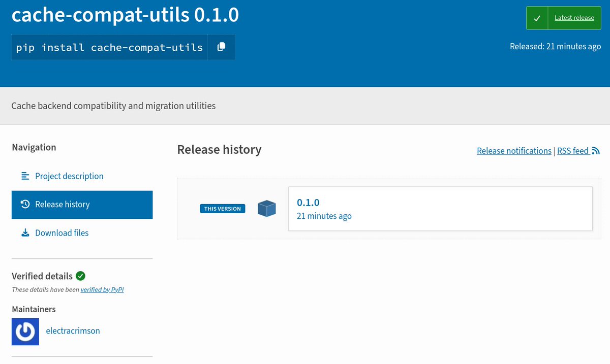Copy the pip install command to clipboard

pos(221,47)
